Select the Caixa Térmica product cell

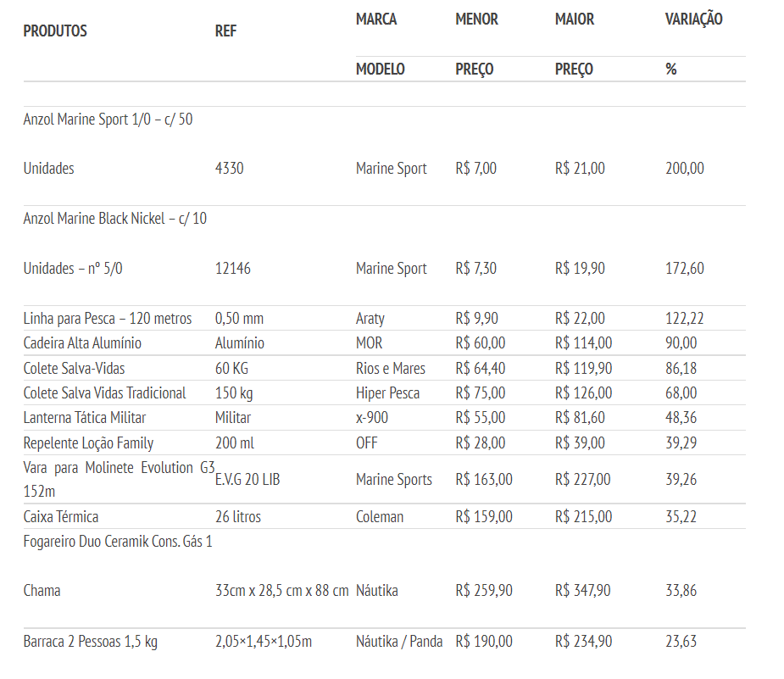(61, 516)
